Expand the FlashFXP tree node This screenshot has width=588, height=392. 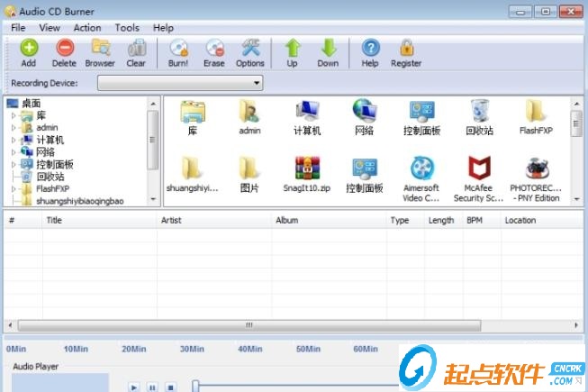tap(14, 188)
